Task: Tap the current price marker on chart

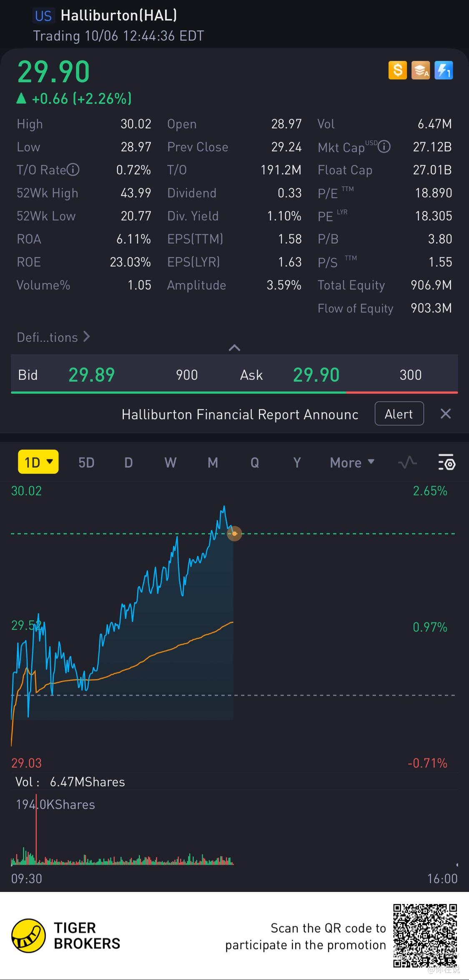Action: point(234,533)
